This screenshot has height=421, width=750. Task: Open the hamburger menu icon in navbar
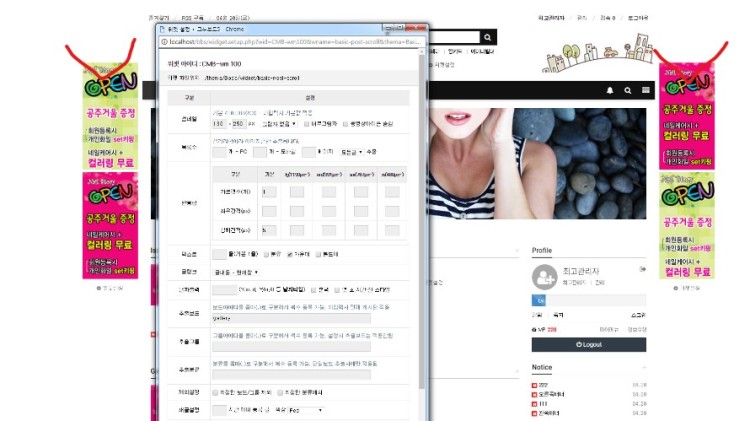(646, 91)
